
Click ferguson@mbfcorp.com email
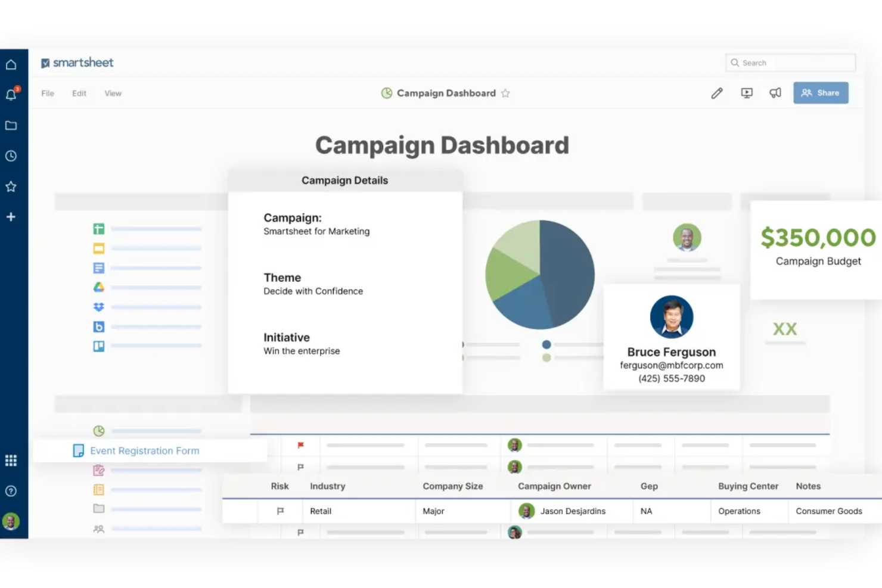(x=672, y=365)
